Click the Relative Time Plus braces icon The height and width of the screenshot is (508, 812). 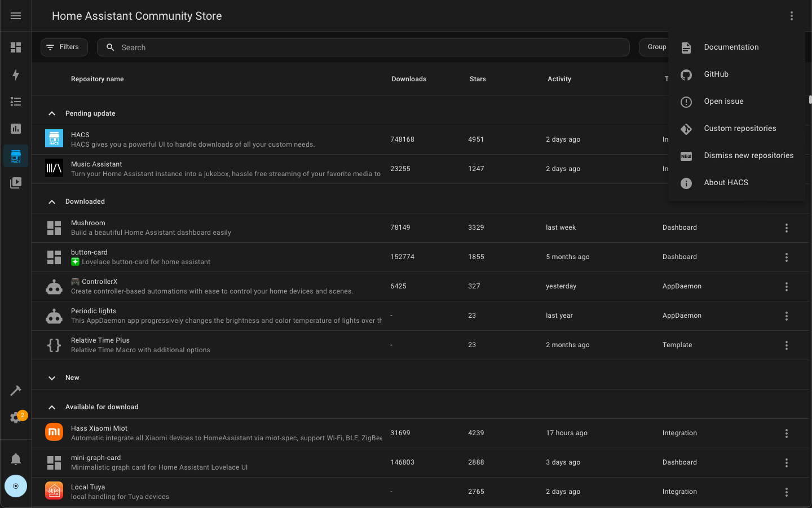pos(54,345)
